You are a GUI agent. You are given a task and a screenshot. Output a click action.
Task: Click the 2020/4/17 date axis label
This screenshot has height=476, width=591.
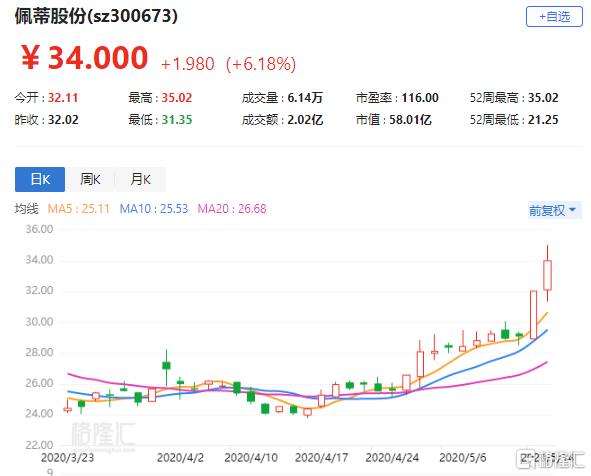pos(322,458)
